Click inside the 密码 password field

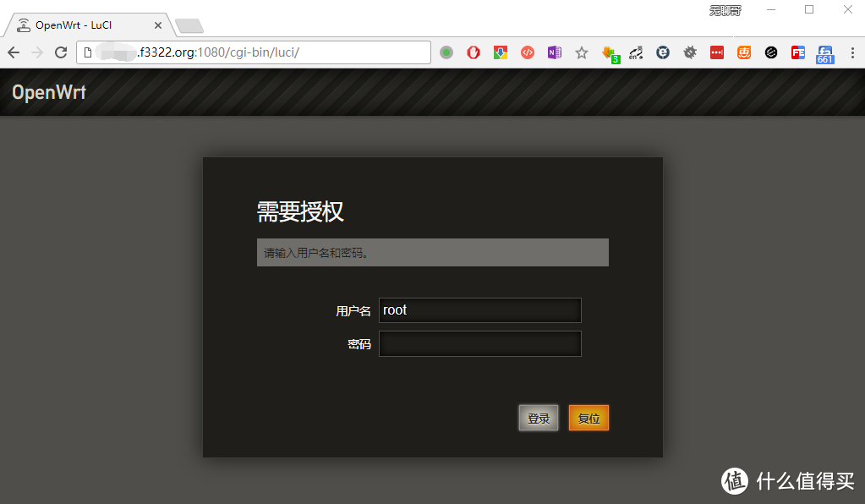pyautogui.click(x=479, y=343)
